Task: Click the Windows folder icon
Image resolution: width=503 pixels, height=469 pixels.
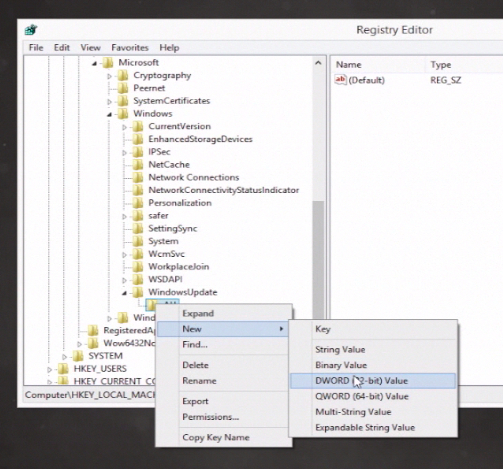Action: (123, 114)
